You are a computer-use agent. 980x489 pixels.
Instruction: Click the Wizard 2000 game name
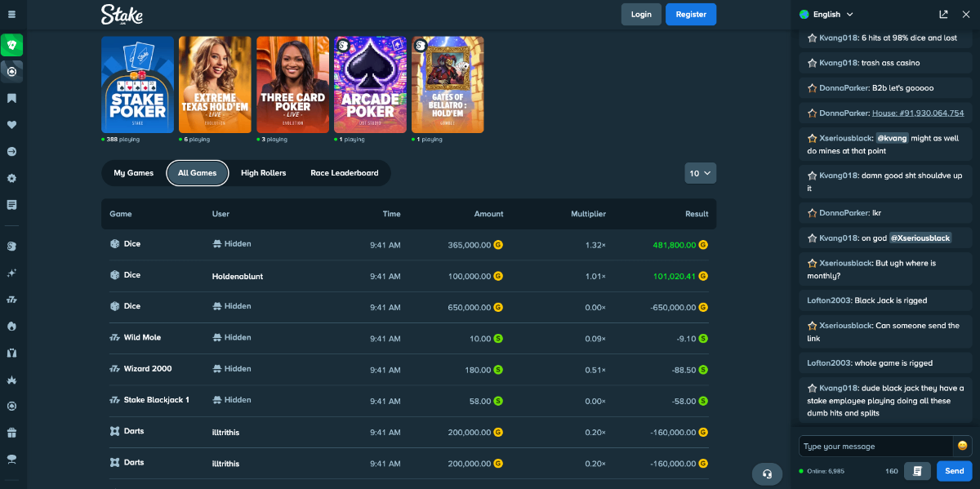click(148, 368)
